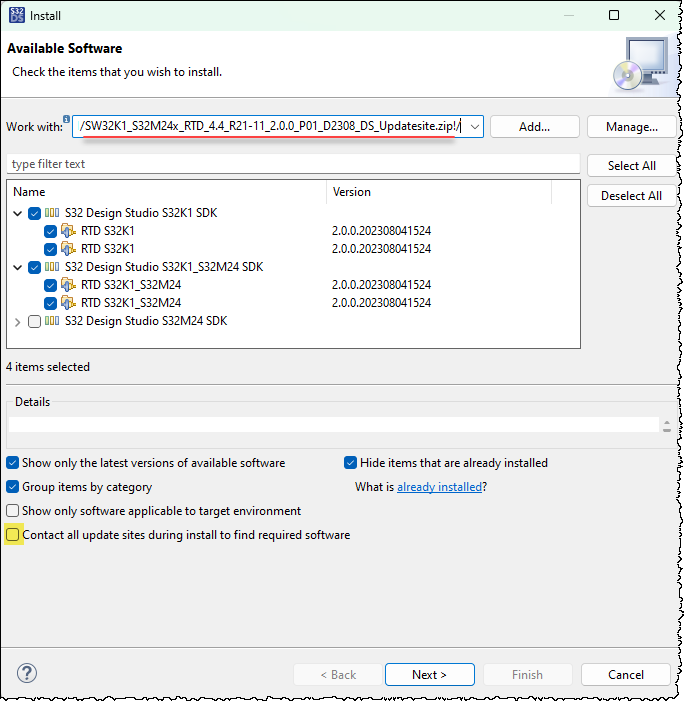Click the Details text area

pyautogui.click(x=334, y=424)
